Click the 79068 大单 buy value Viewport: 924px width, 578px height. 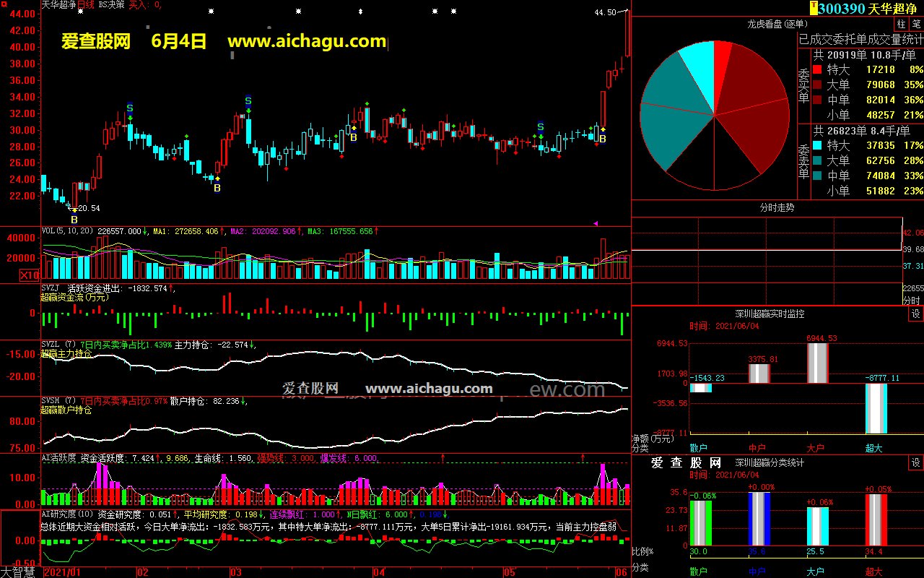tap(880, 85)
